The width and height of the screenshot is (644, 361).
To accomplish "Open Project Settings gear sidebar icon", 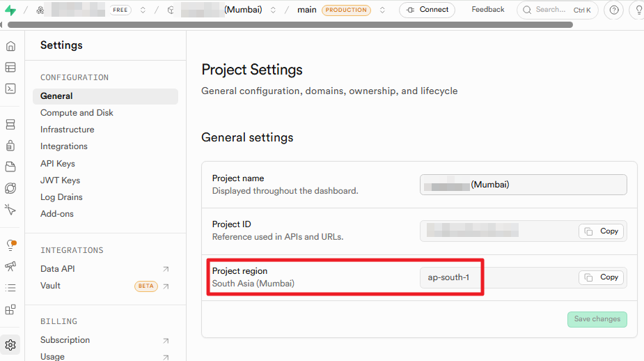I will tap(10, 345).
